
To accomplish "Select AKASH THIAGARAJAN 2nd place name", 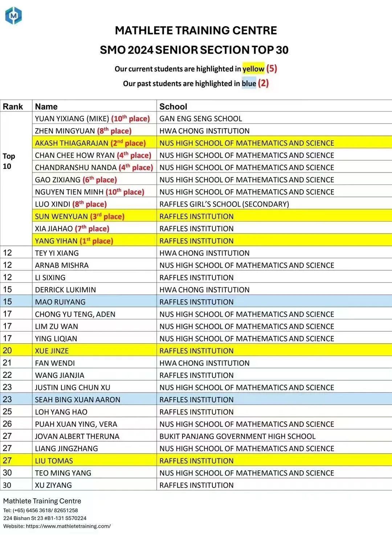I will 90,143.
